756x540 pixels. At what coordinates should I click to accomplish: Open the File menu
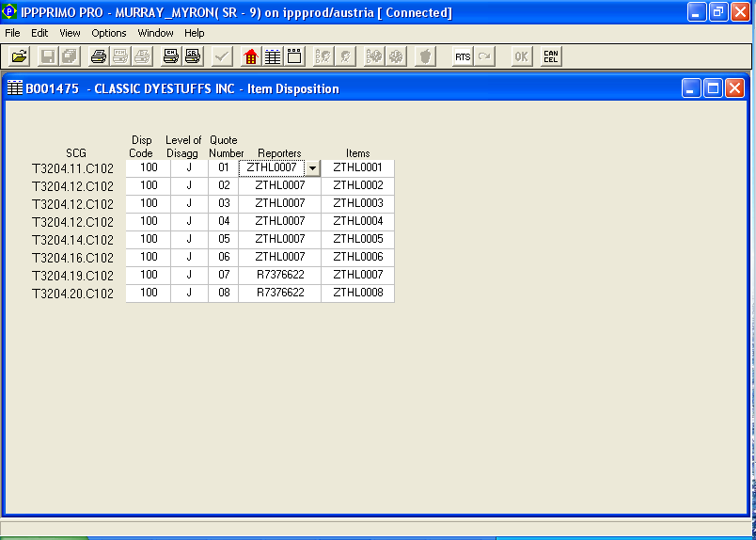tap(12, 33)
